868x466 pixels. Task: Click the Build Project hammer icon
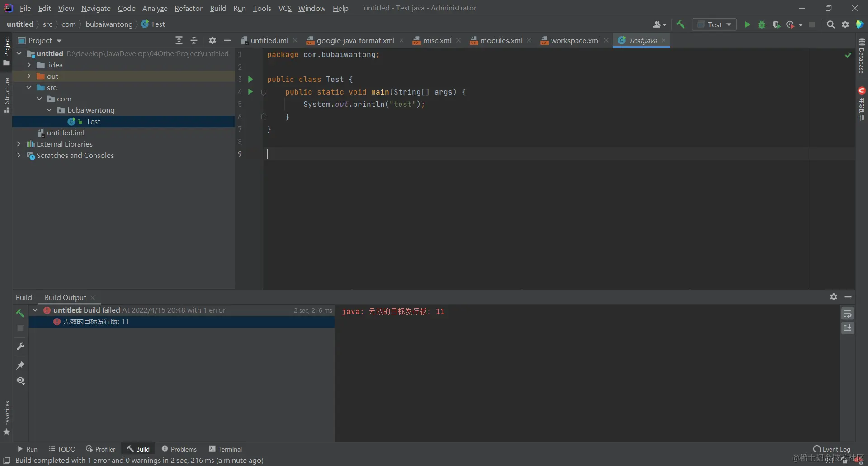point(680,24)
